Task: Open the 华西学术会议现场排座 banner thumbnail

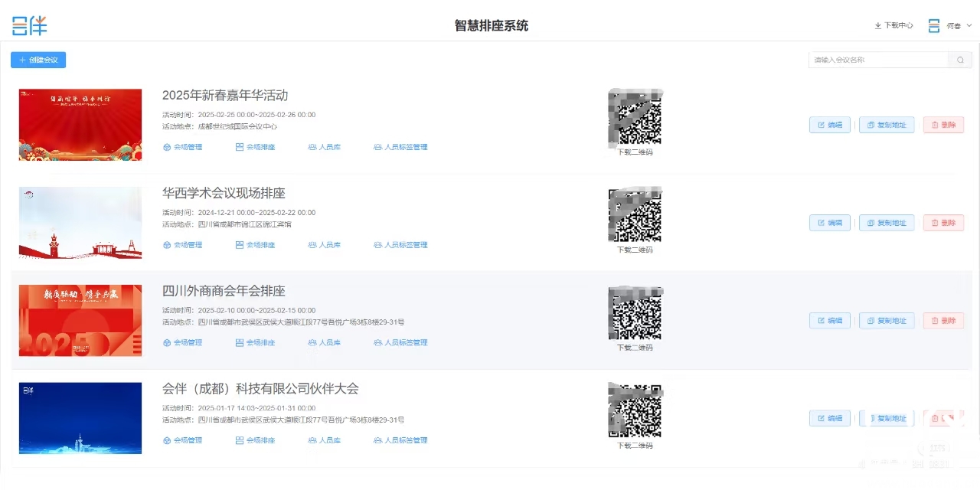Action: click(x=80, y=223)
